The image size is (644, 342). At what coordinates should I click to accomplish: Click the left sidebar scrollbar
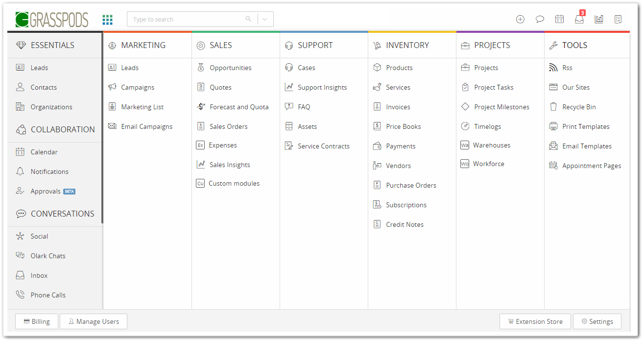click(x=102, y=127)
